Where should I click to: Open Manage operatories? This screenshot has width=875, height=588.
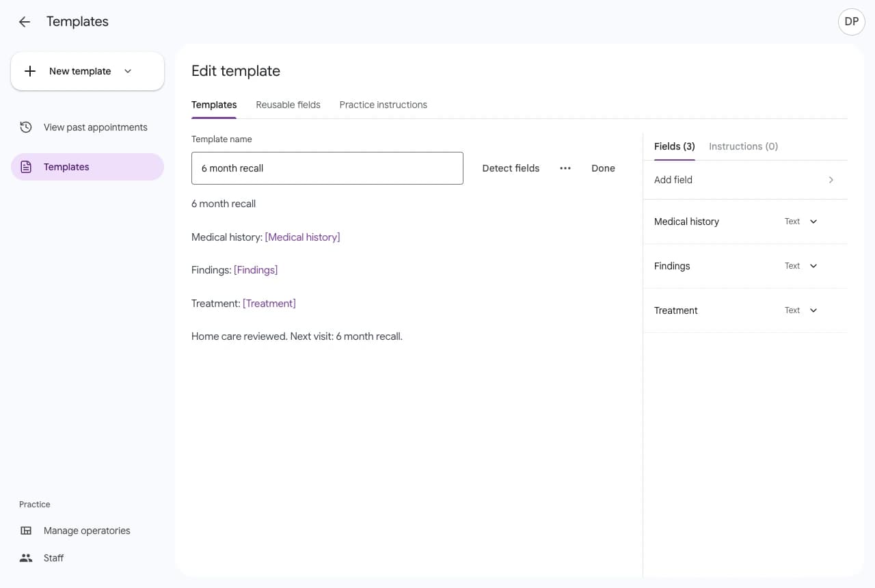coord(87,531)
